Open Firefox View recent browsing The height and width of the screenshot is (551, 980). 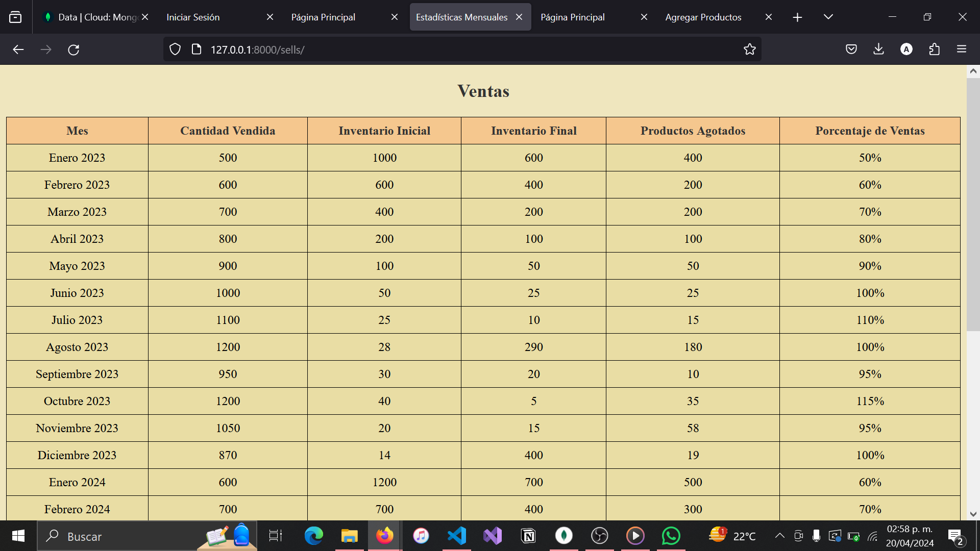[15, 17]
